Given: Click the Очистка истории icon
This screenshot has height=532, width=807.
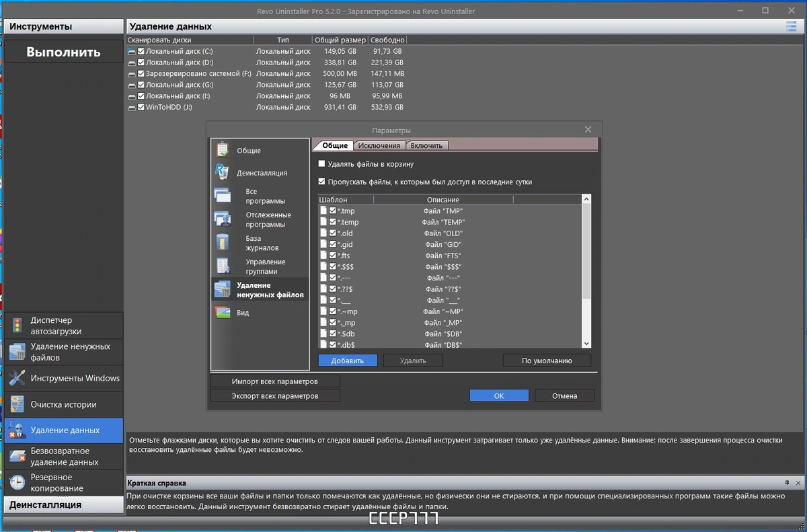Looking at the screenshot, I should pos(17,404).
